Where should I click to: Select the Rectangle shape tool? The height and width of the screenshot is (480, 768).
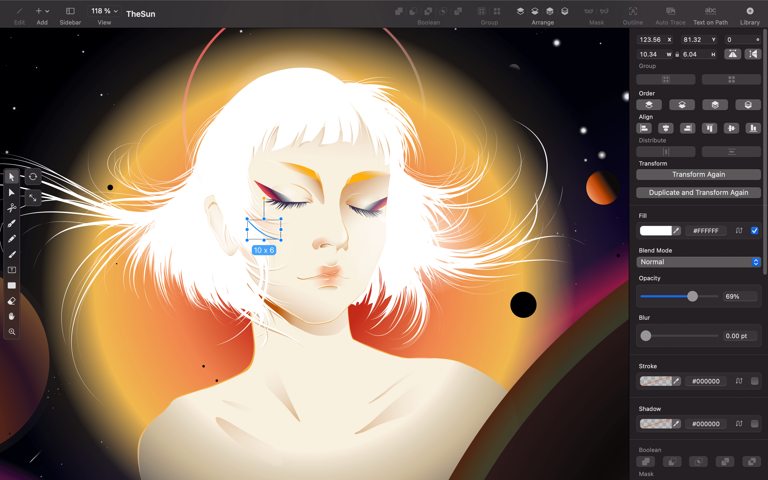[x=12, y=286]
